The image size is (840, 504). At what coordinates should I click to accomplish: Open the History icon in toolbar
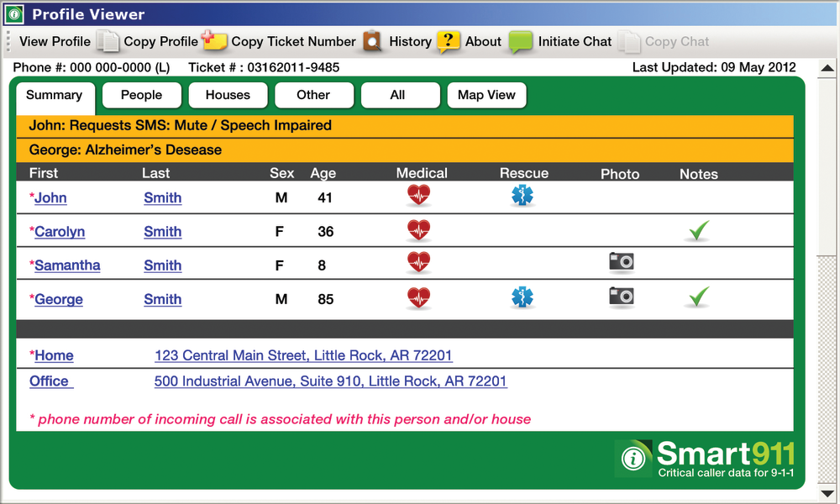(370, 39)
